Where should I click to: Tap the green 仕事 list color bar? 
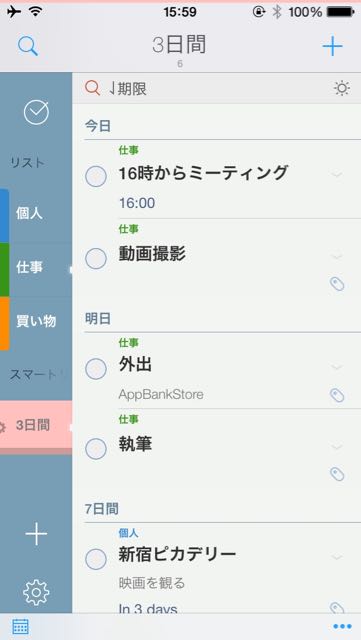(4, 269)
